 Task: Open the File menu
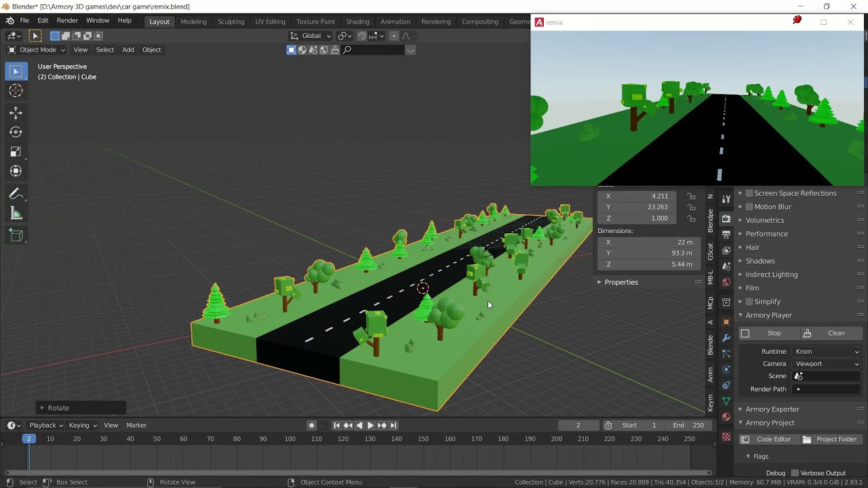(24, 21)
